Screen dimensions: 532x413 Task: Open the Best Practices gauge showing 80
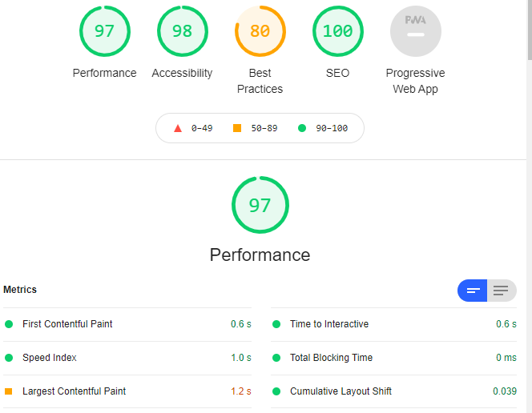tap(260, 31)
